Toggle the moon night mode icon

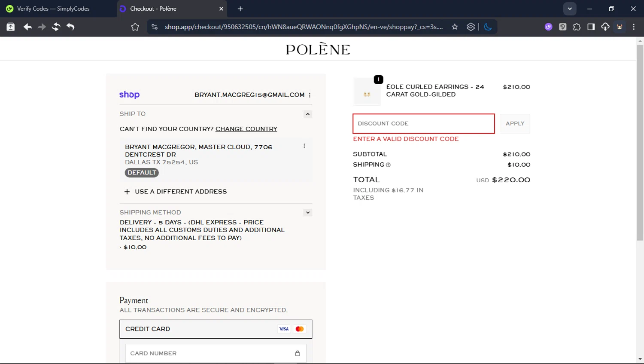point(488,27)
